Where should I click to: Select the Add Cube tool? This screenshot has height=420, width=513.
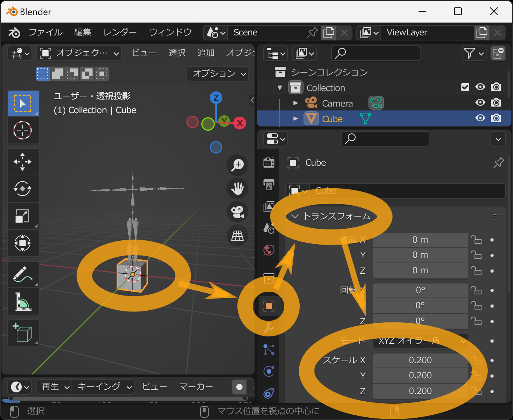pos(23,333)
